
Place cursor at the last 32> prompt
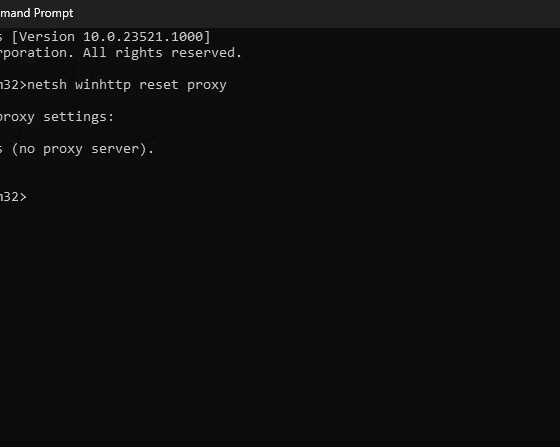point(13,197)
